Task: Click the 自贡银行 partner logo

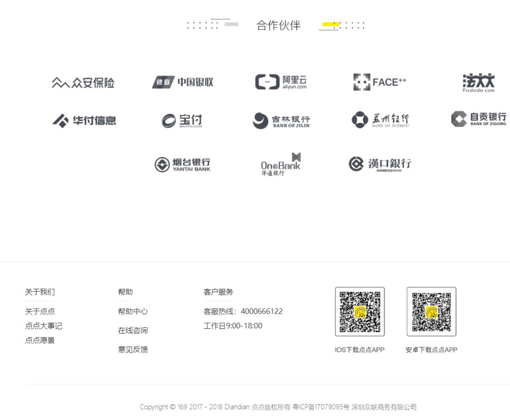Action: coord(478,120)
